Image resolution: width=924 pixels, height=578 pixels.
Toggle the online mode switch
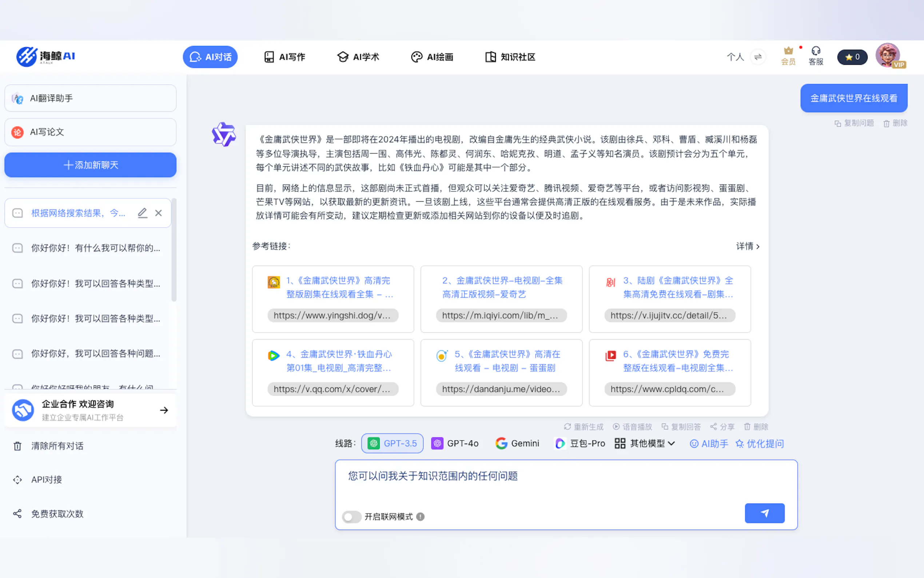point(351,517)
